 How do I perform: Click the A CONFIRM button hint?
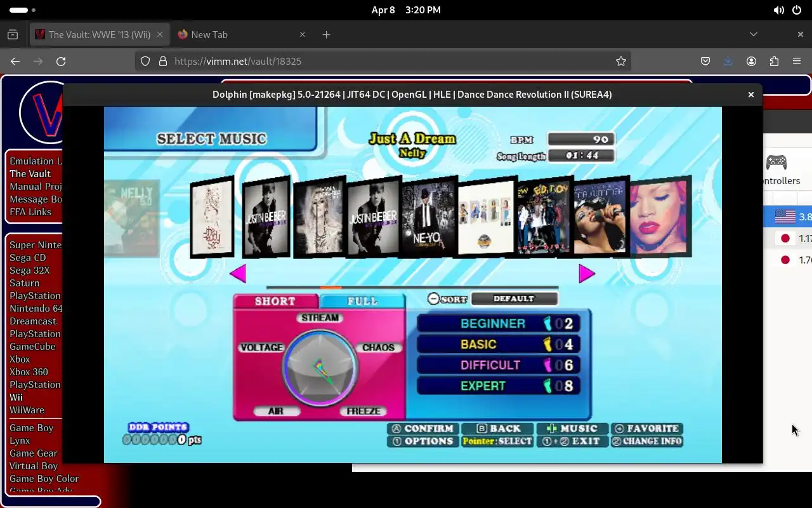423,429
